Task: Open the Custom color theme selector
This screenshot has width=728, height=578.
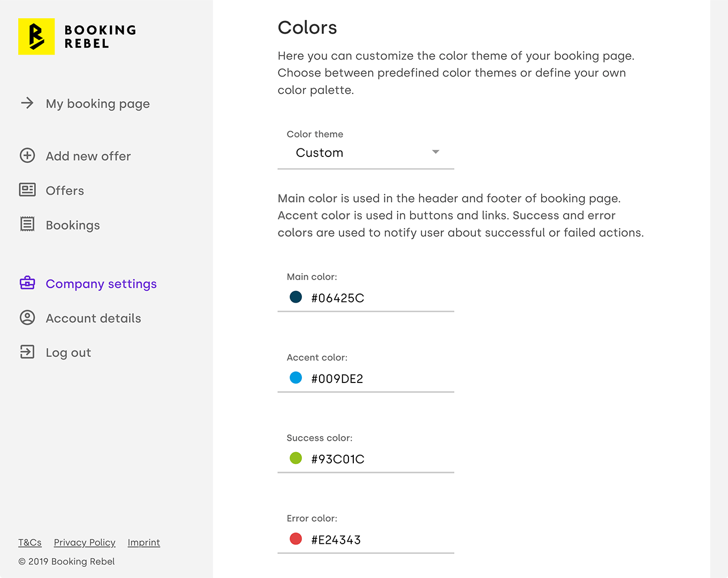Action: point(353,153)
